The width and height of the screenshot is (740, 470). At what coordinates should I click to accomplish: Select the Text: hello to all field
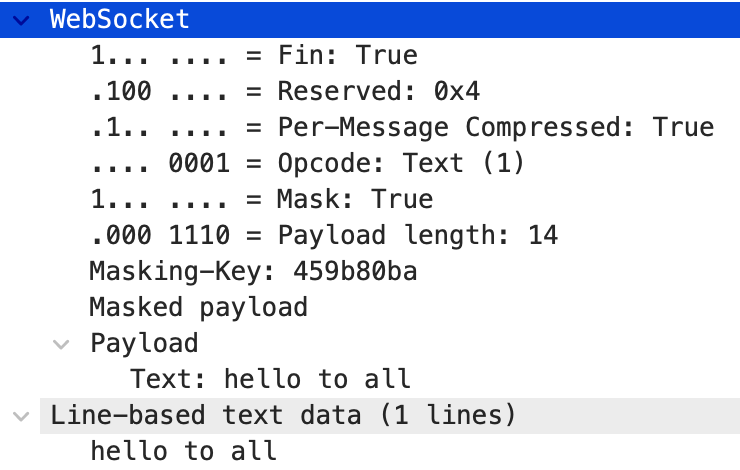(x=270, y=379)
